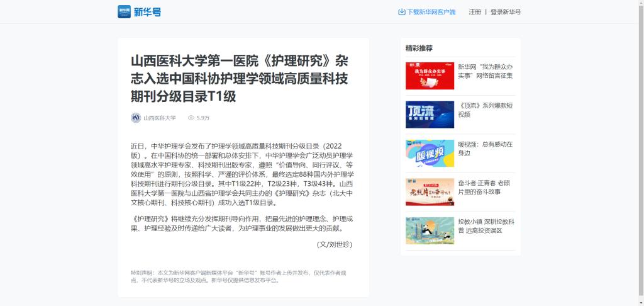Screen dimensions: 644x306
Task: Open the 投教小镇 panda thumbnail
Action: pos(430,230)
